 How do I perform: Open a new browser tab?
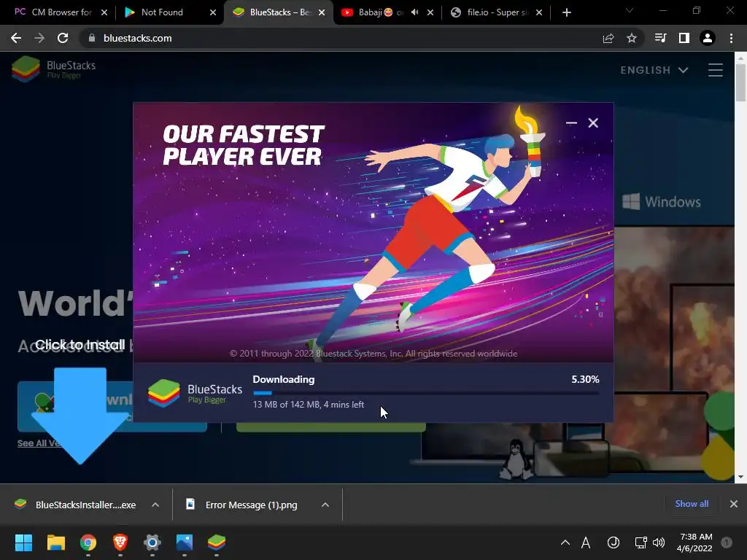click(x=566, y=12)
